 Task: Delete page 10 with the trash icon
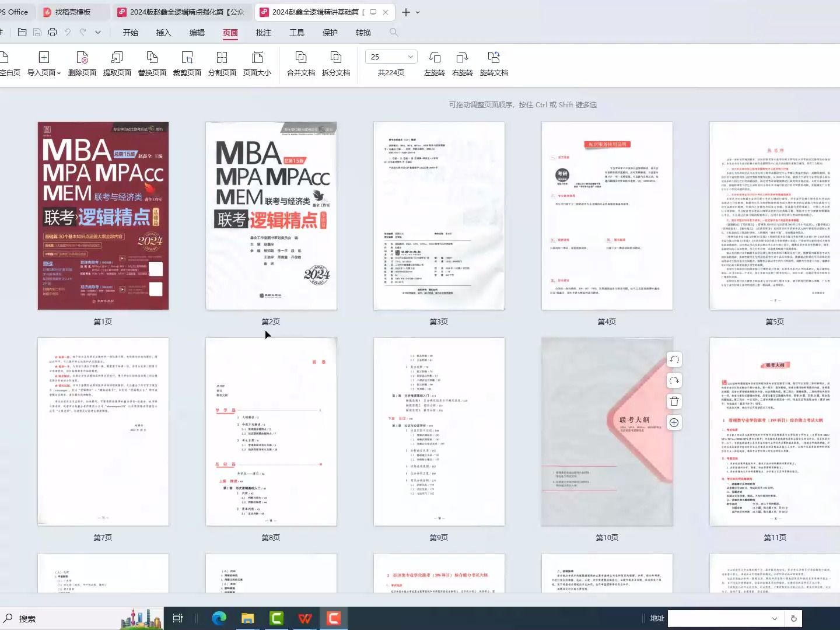tap(674, 401)
